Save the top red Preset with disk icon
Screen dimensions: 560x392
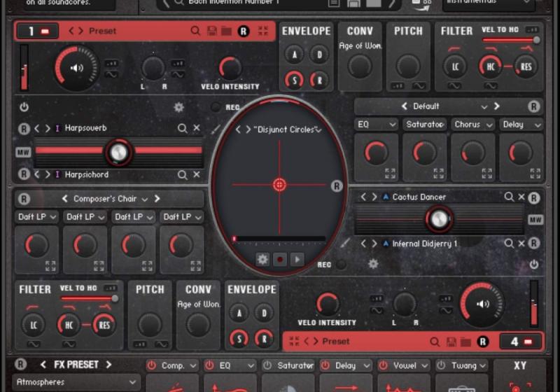tap(212, 31)
